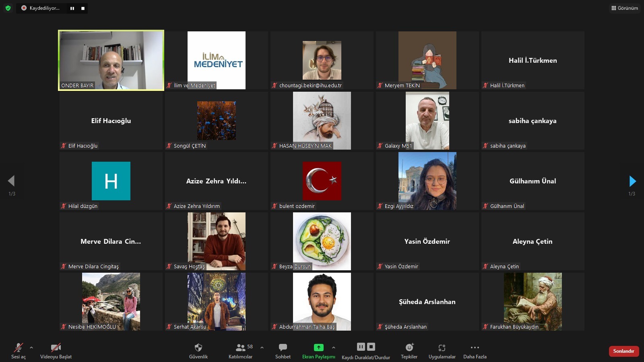Screen dimensions: 644x362
Task: Select Galaxy M51 participant tile
Action: [427, 121]
